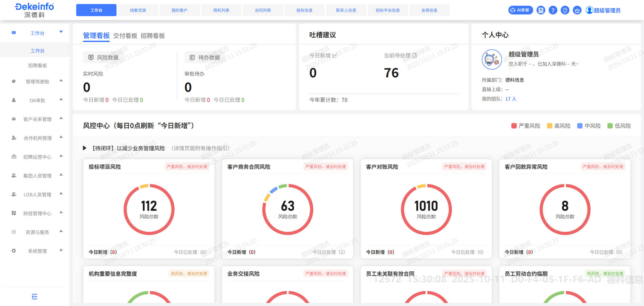Open the 合同列表 navigation menu
This screenshot has height=306, width=644.
(263, 10)
